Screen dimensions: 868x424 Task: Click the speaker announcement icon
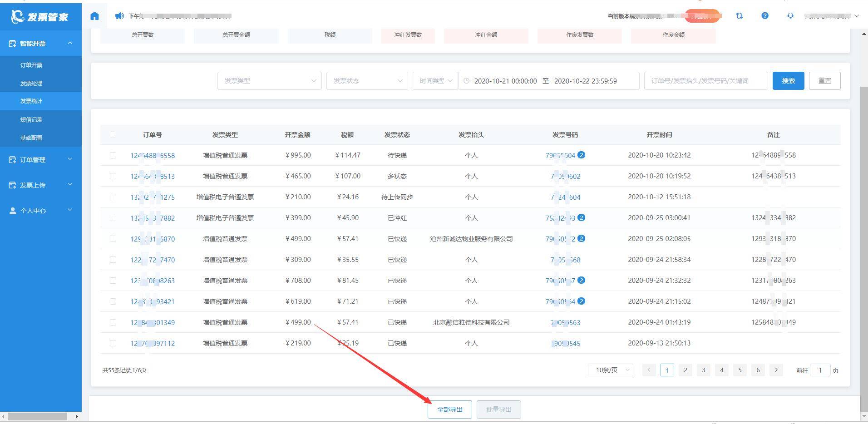pyautogui.click(x=119, y=16)
